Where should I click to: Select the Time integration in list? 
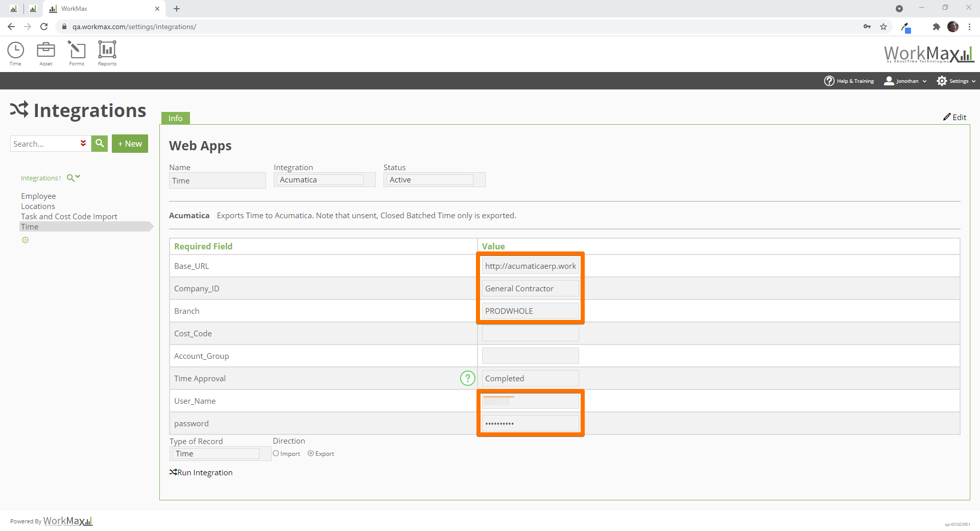pos(85,226)
